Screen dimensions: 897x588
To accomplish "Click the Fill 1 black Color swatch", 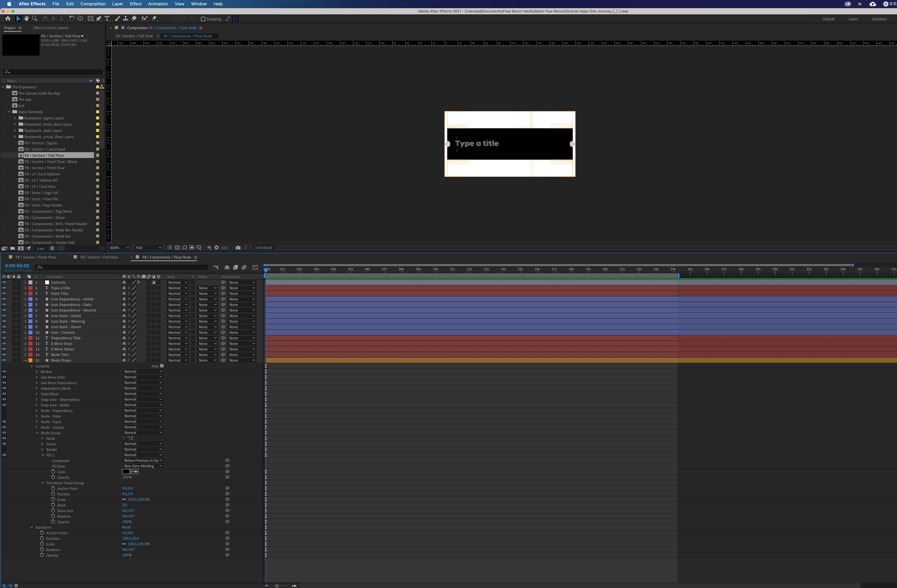I will 126,472.
